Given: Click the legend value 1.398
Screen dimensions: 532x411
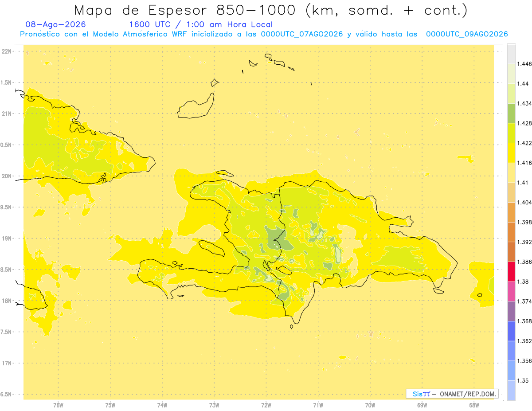Looking at the screenshot, I should (525, 222).
